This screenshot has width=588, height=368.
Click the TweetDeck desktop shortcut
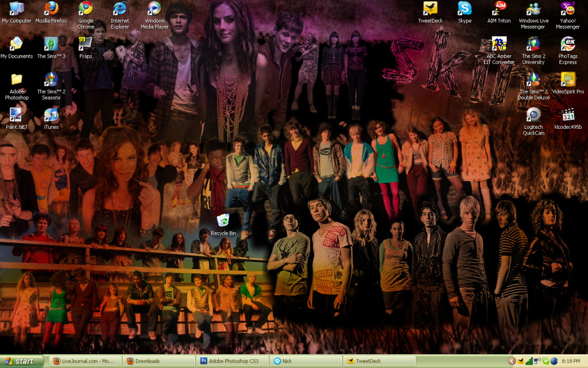431,13
